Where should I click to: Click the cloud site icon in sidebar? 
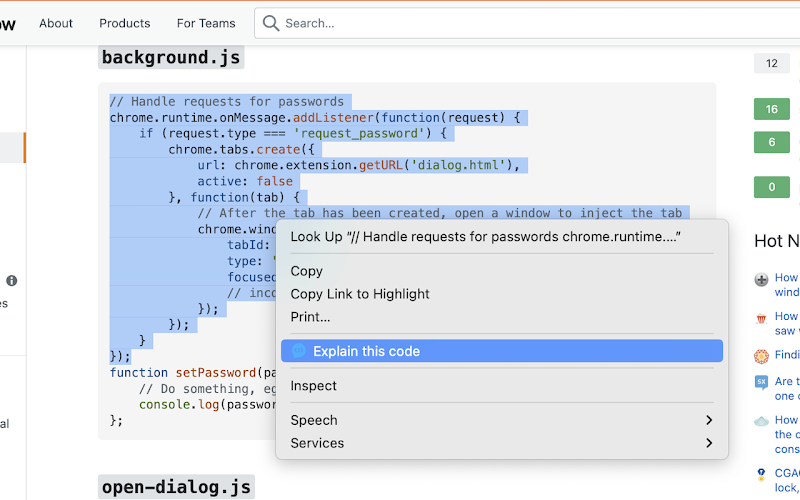761,421
